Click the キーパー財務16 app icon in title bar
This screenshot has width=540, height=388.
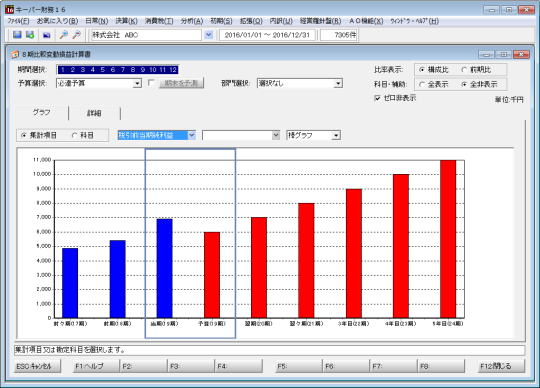10,9
